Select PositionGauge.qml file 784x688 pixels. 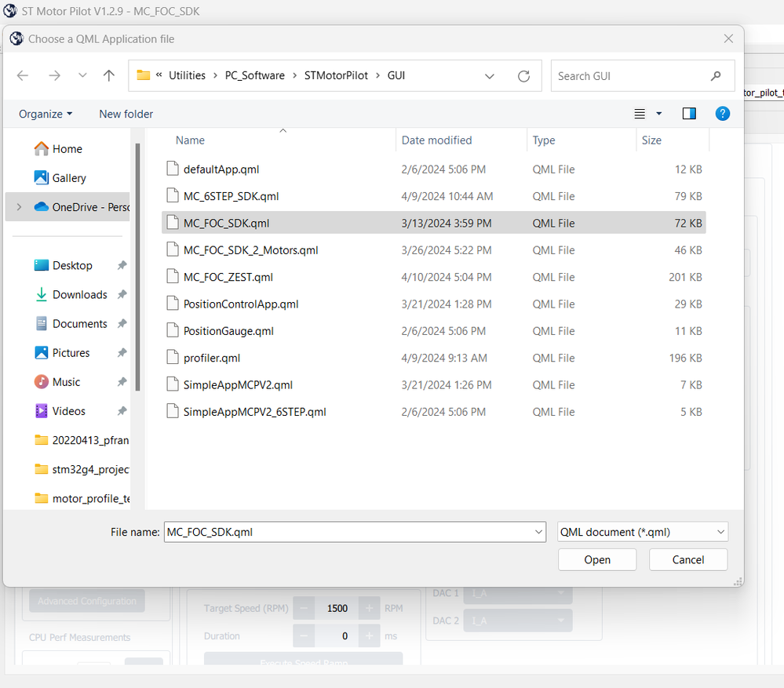tap(433, 331)
